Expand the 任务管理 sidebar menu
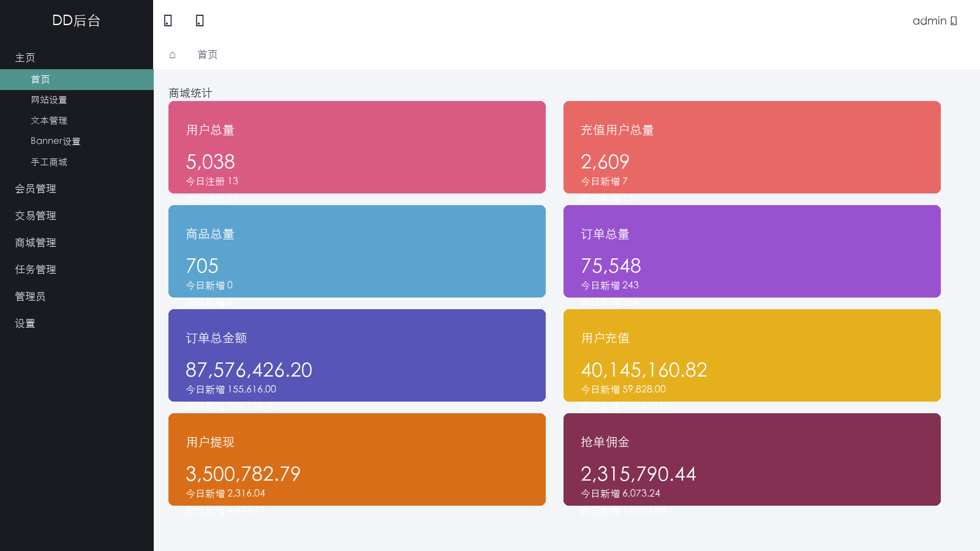 [77, 269]
